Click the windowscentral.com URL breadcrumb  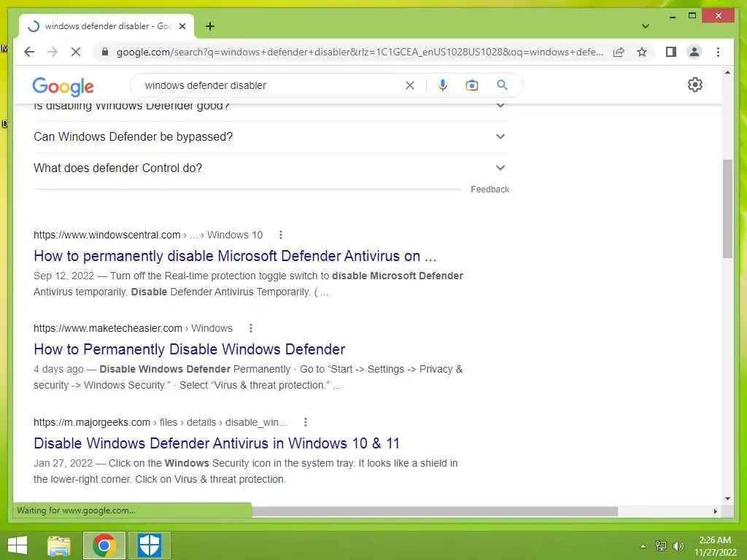(147, 235)
